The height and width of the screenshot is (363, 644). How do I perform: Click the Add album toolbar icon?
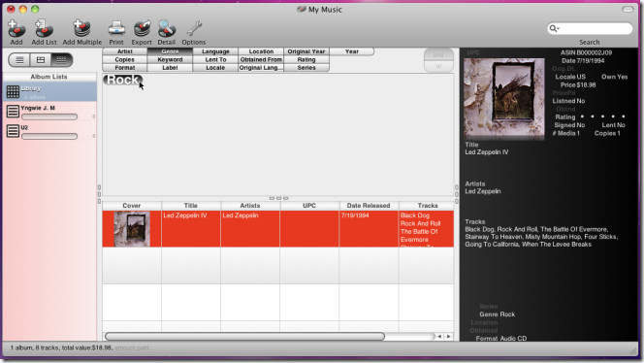coord(16,29)
